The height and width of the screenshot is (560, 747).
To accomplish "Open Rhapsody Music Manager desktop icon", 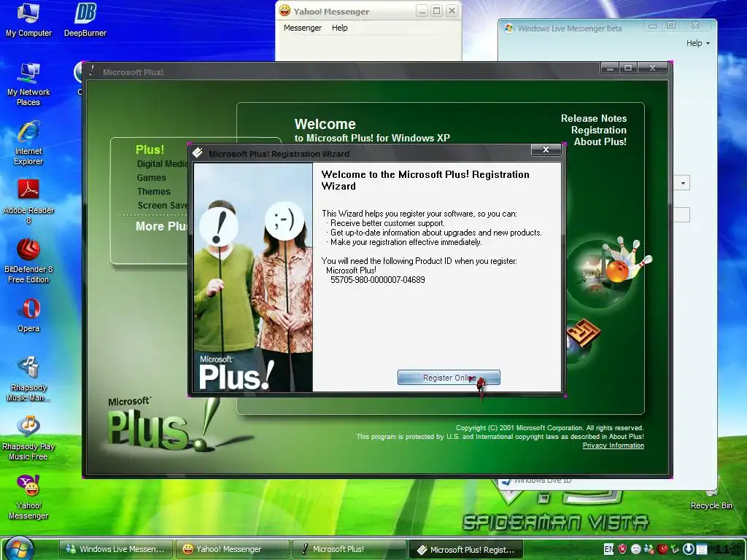I will 28,379.
